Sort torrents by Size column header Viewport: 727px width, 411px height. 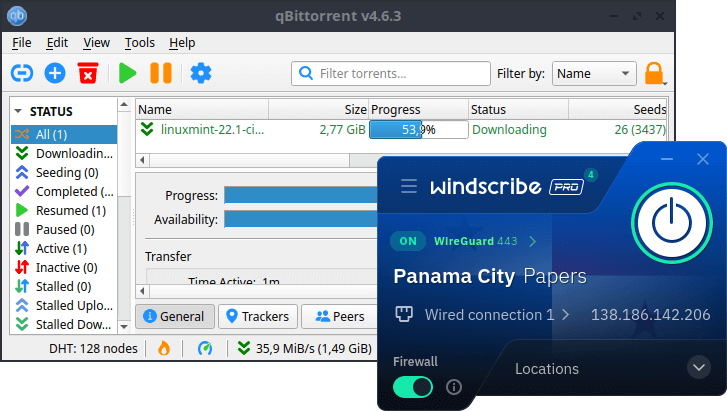point(319,109)
